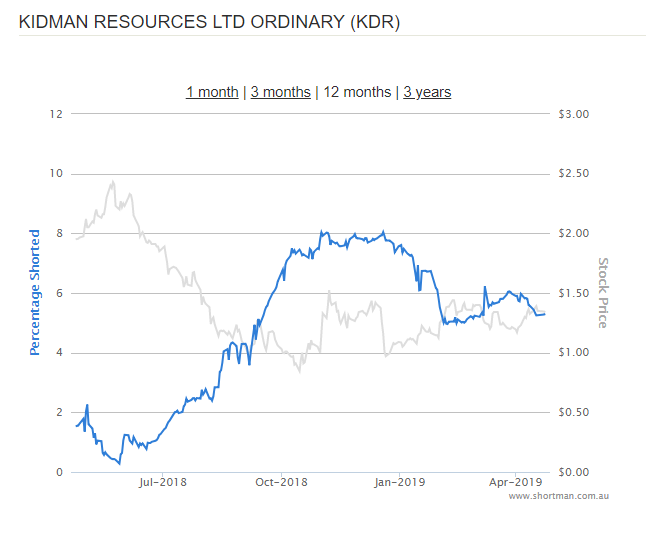Click the $0.50 price axis value
This screenshot has width=646, height=543.
[x=573, y=412]
